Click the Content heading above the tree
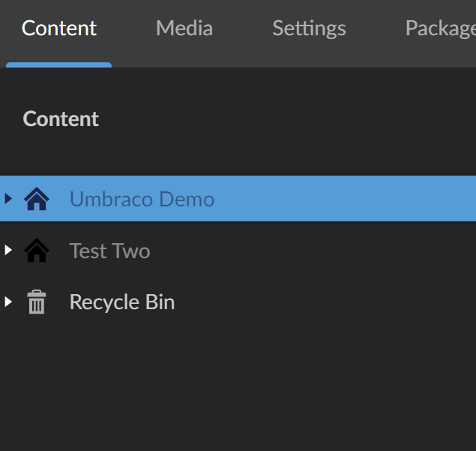The width and height of the screenshot is (476, 451). (61, 119)
